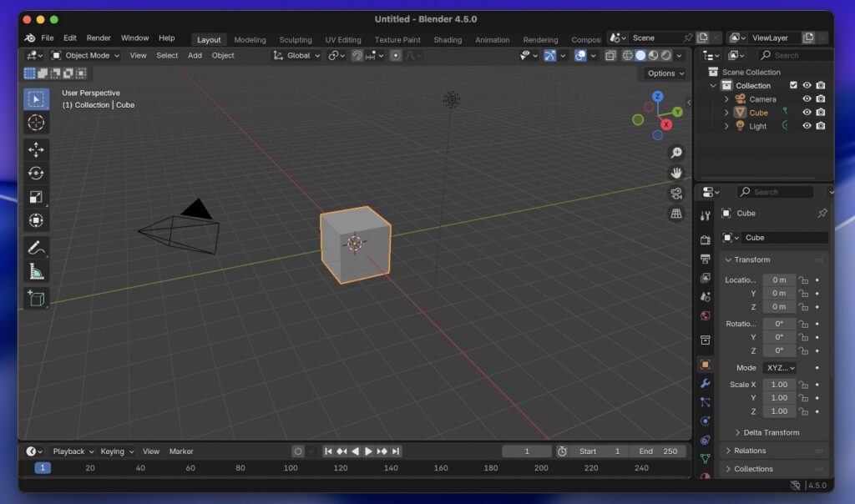Expand the Camera item in outliner
The image size is (855, 504).
[726, 99]
